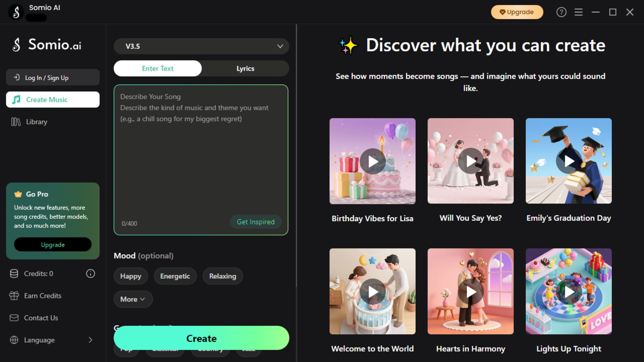Open Log In / Sign Up
The width and height of the screenshot is (644, 362).
53,77
